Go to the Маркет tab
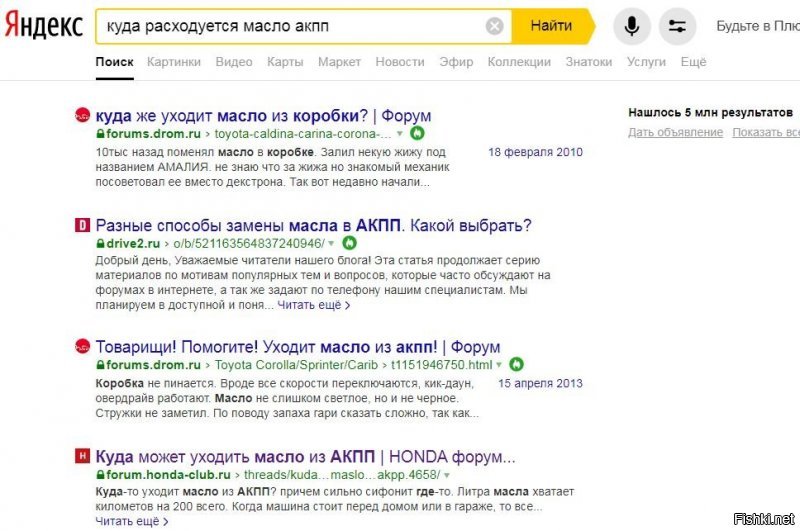 tap(339, 62)
